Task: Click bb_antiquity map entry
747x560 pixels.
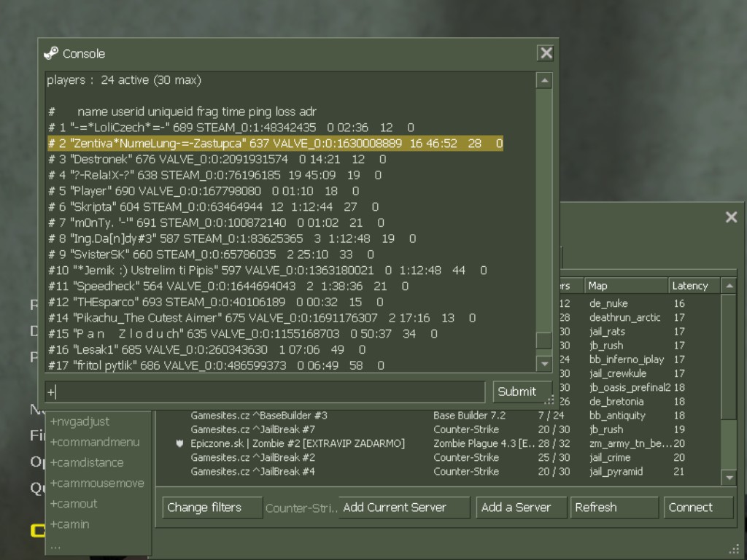Action: coord(617,415)
